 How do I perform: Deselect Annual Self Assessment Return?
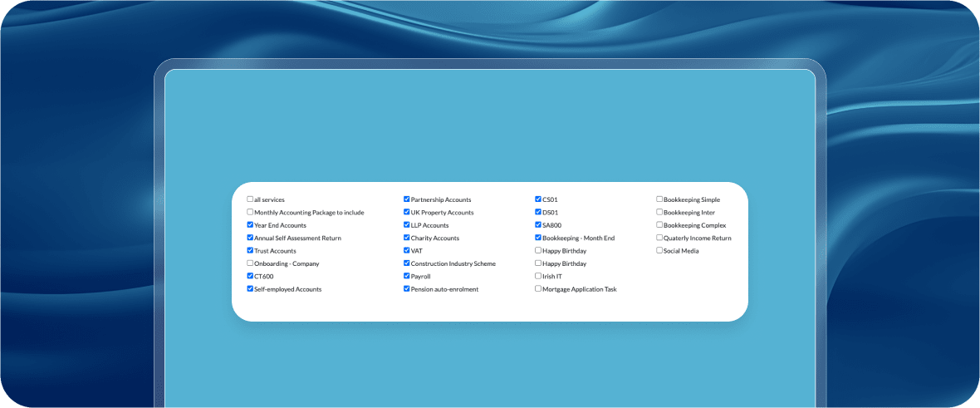(x=250, y=238)
